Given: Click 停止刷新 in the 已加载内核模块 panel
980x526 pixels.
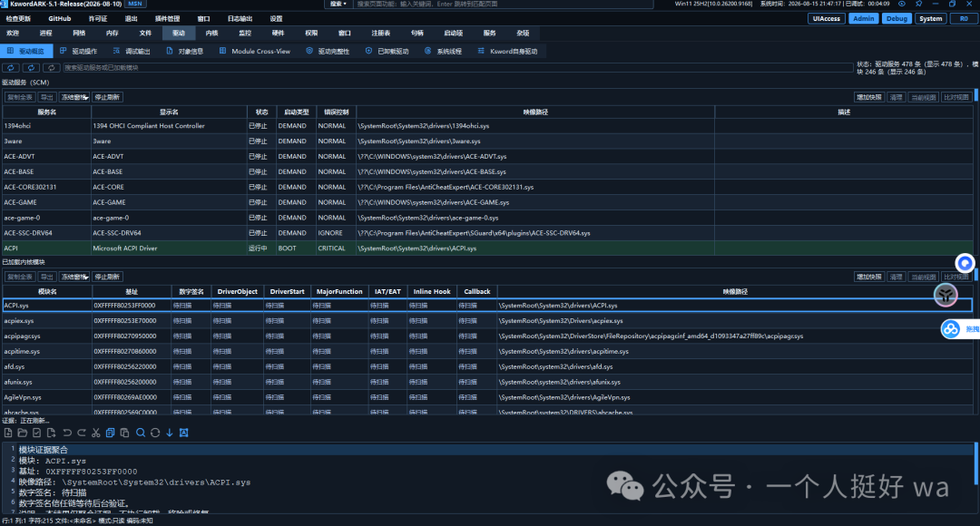Looking at the screenshot, I should point(107,277).
